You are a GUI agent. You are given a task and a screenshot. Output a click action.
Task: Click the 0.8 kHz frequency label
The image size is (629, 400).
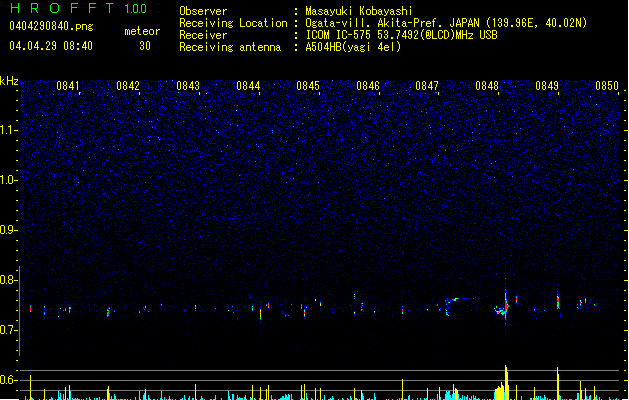pyautogui.click(x=9, y=280)
